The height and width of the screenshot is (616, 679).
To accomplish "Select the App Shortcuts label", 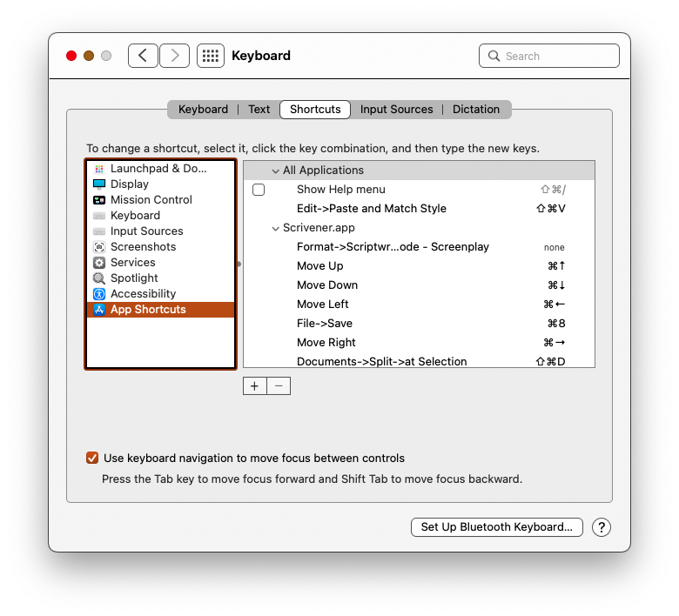I will pos(148,309).
